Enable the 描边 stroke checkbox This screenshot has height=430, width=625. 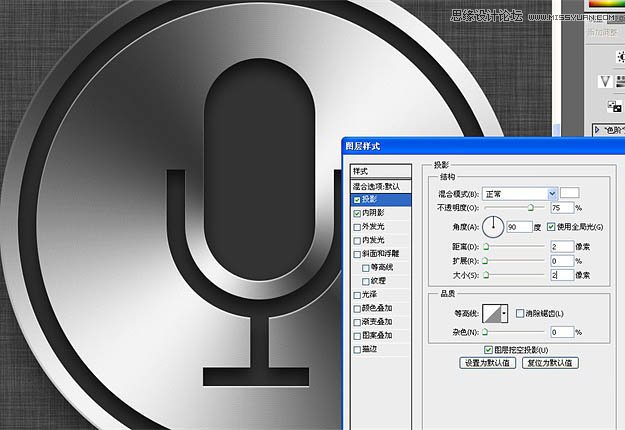pos(357,349)
